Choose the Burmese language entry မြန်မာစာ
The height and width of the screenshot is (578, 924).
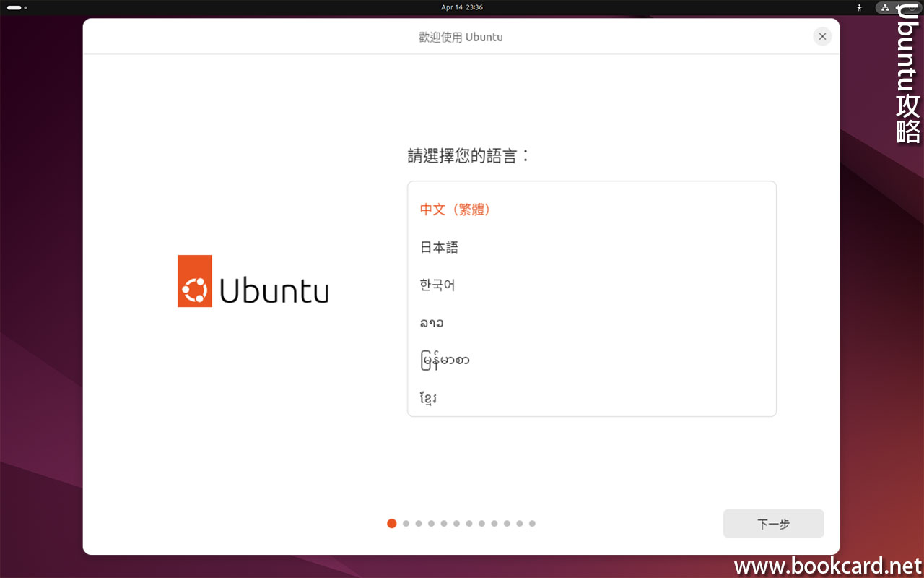445,360
